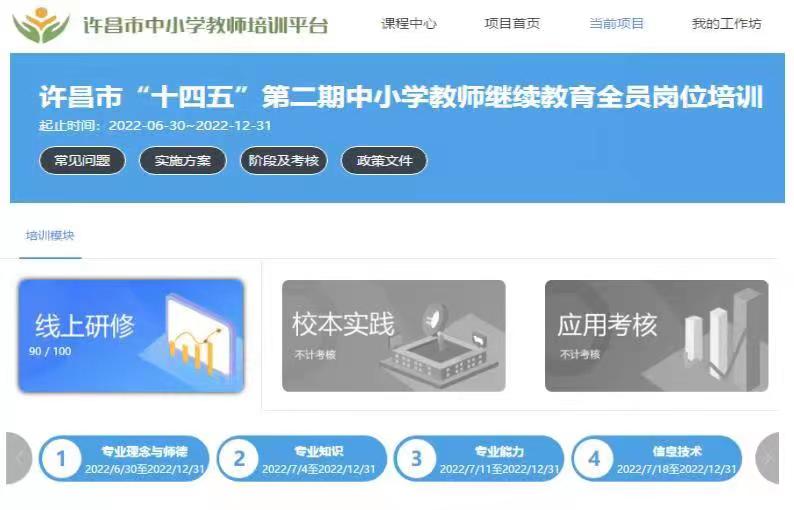The width and height of the screenshot is (794, 510).
Task: Open the 校本实践 module card
Action: click(394, 336)
